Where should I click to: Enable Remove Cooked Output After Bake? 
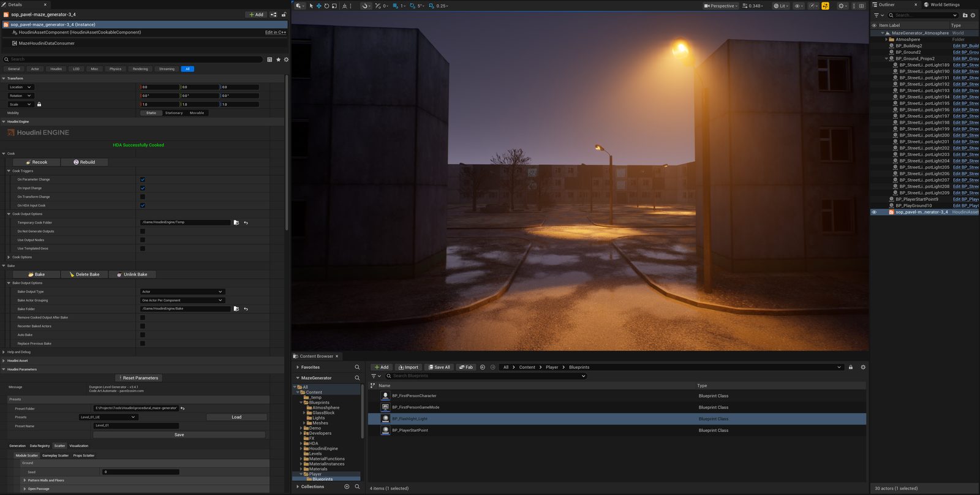143,317
